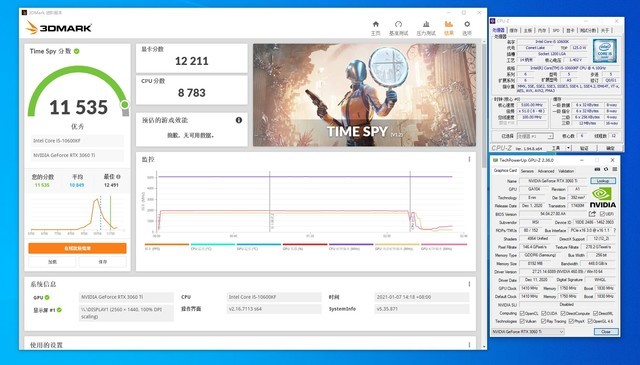Open the highlighted results icon in 3DMark
The width and height of the screenshot is (640, 365).
[449, 24]
